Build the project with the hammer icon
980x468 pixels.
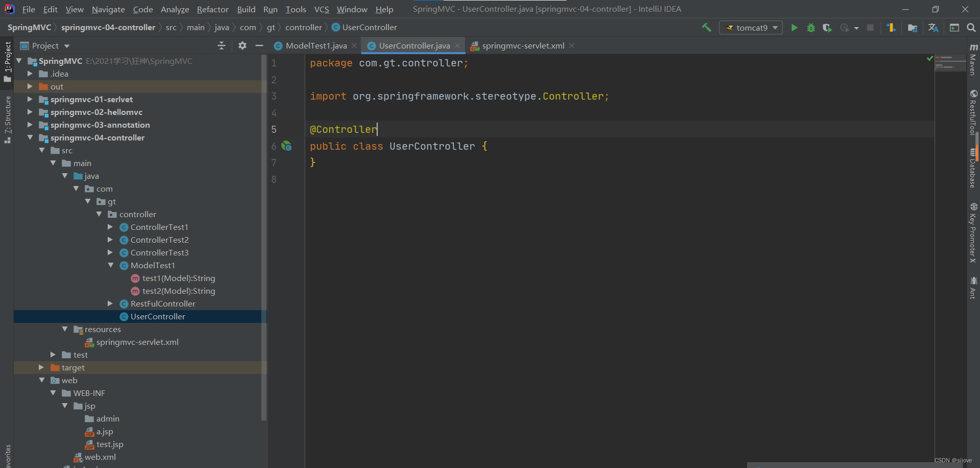pos(707,28)
